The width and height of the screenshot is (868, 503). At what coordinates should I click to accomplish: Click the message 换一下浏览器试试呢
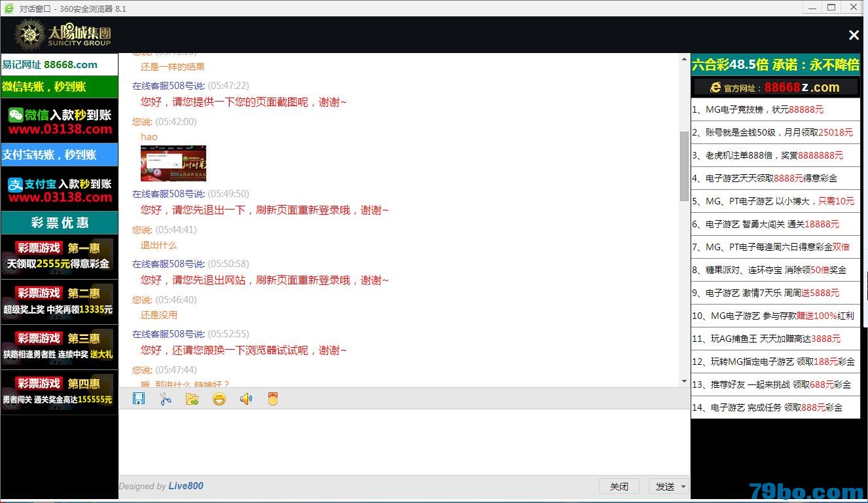[x=244, y=350]
